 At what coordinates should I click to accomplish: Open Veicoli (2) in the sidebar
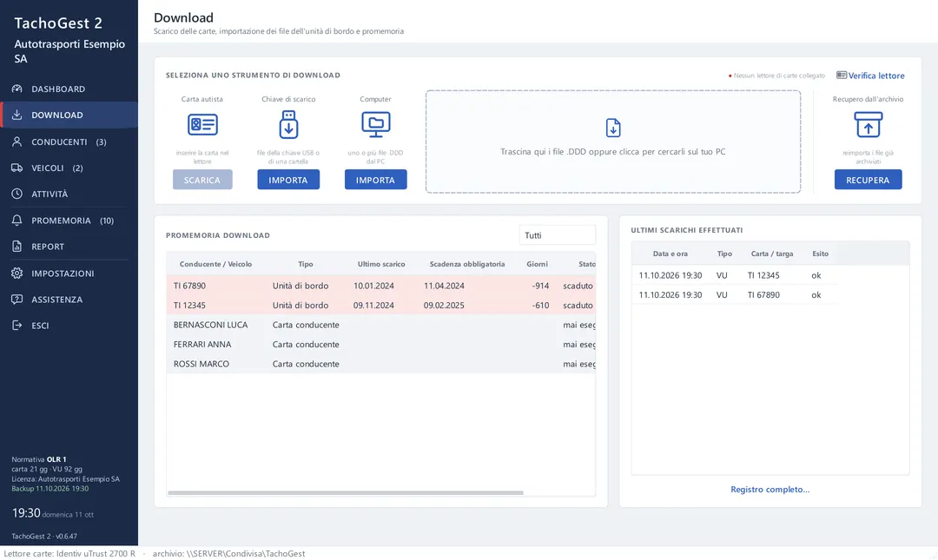(x=69, y=168)
